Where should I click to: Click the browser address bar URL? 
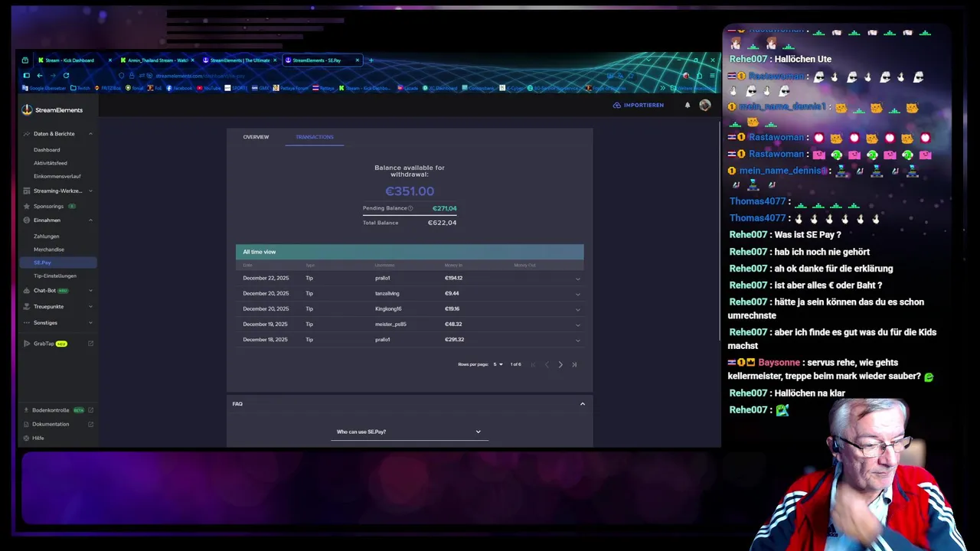click(x=199, y=75)
